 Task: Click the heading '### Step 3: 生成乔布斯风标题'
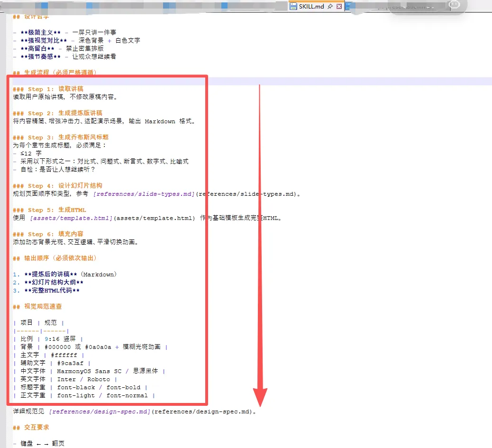coord(61,137)
